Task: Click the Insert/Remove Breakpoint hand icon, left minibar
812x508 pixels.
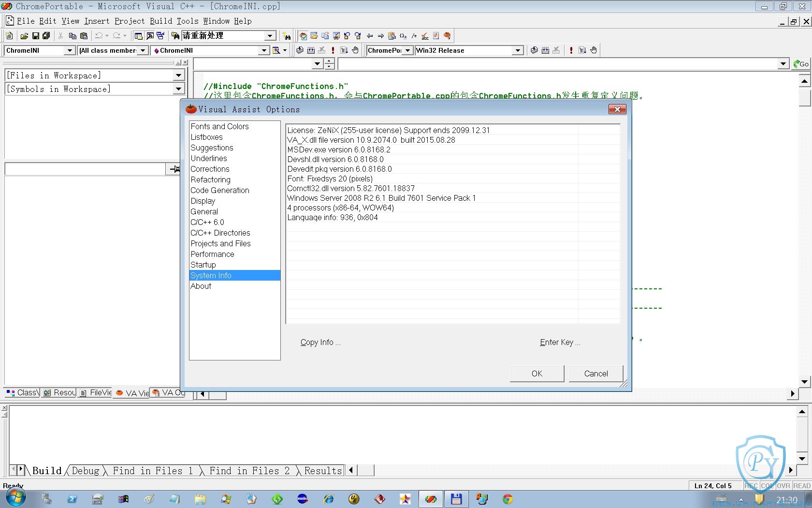Action: tap(355, 50)
